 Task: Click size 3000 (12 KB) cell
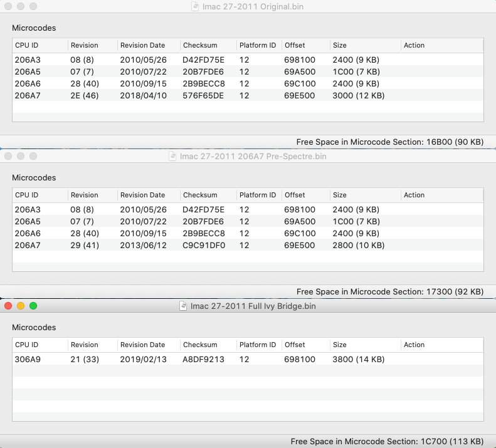(359, 95)
